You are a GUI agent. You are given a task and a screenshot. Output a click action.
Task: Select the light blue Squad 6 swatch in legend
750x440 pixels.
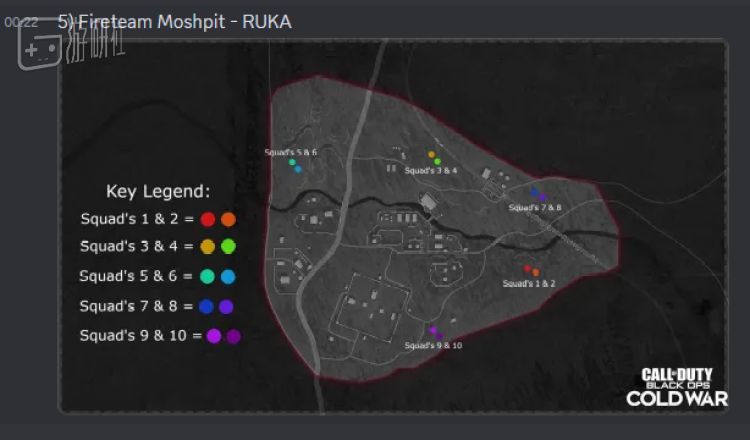pos(228,276)
